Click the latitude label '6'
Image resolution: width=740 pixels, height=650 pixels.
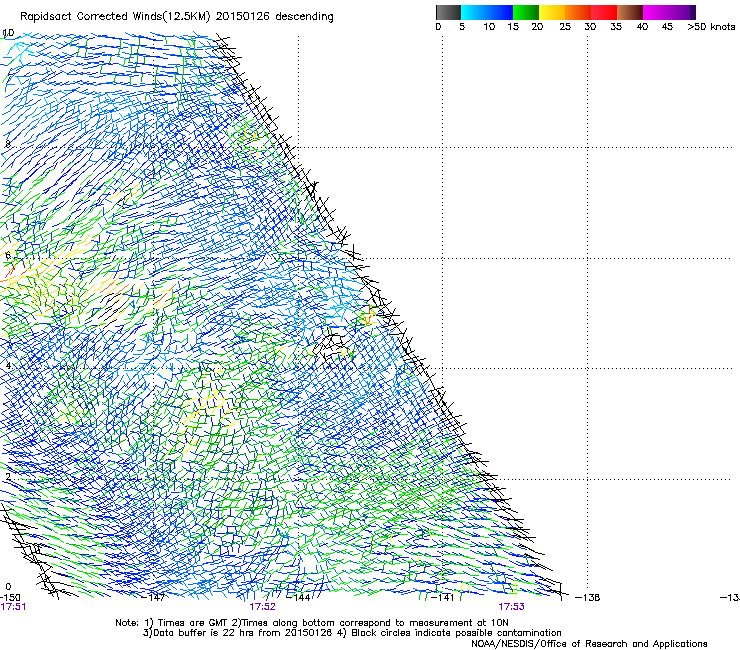click(7, 255)
